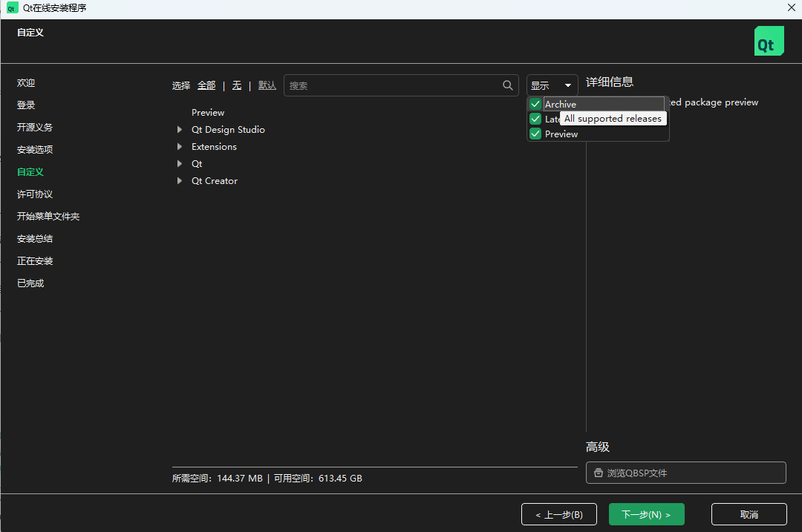Click the 开始菜单文件夹 step in sidebar
The image size is (802, 532).
tap(48, 216)
